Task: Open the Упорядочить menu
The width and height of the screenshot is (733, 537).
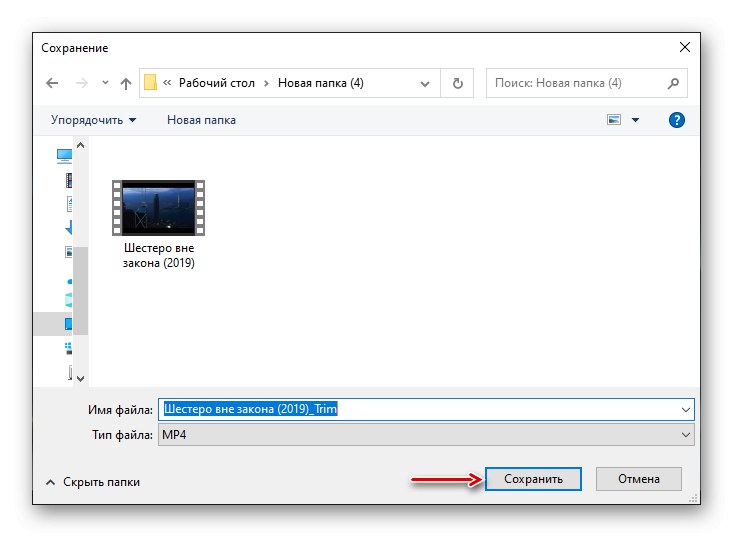Action: [x=93, y=120]
